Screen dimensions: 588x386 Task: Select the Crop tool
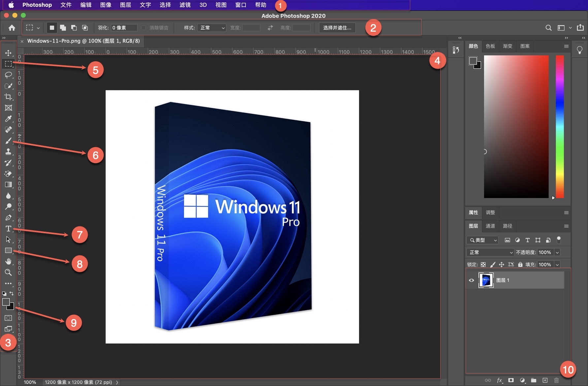[x=8, y=97]
